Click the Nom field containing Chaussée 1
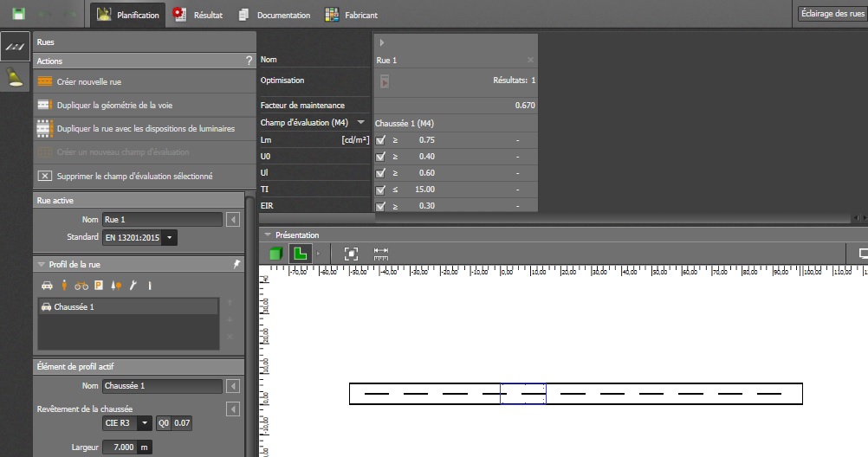This screenshot has height=457, width=868. click(162, 386)
